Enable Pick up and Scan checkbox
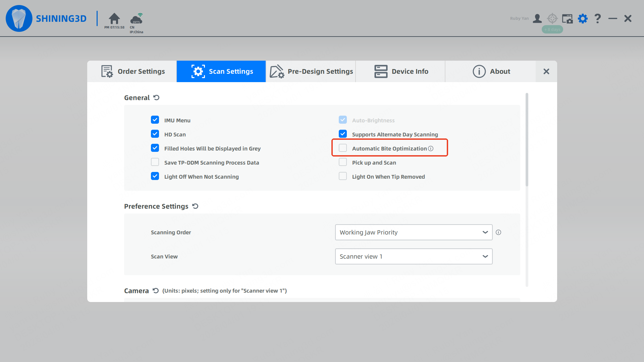Image resolution: width=644 pixels, height=362 pixels. click(343, 162)
